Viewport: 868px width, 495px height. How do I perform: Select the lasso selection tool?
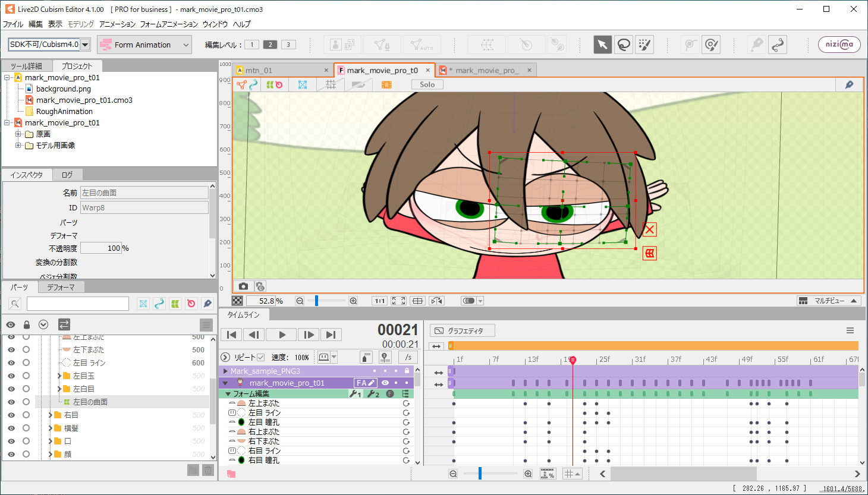coord(624,45)
